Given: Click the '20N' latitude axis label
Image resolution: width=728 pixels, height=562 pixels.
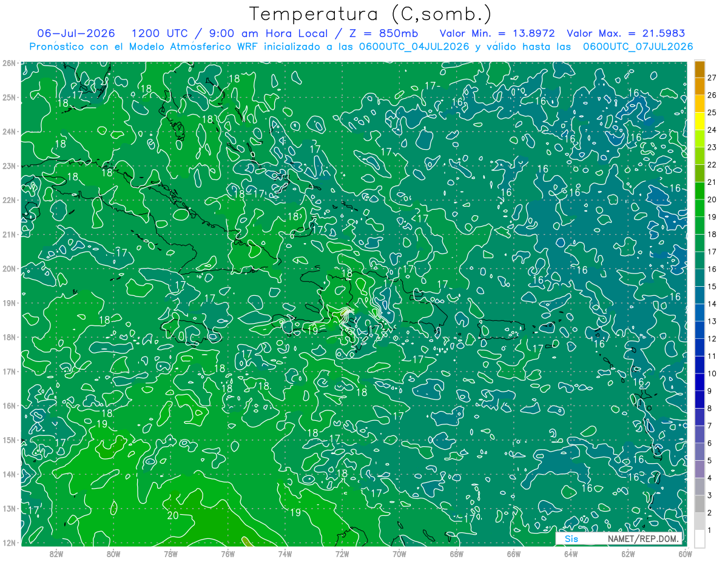Looking at the screenshot, I should pyautogui.click(x=8, y=269).
